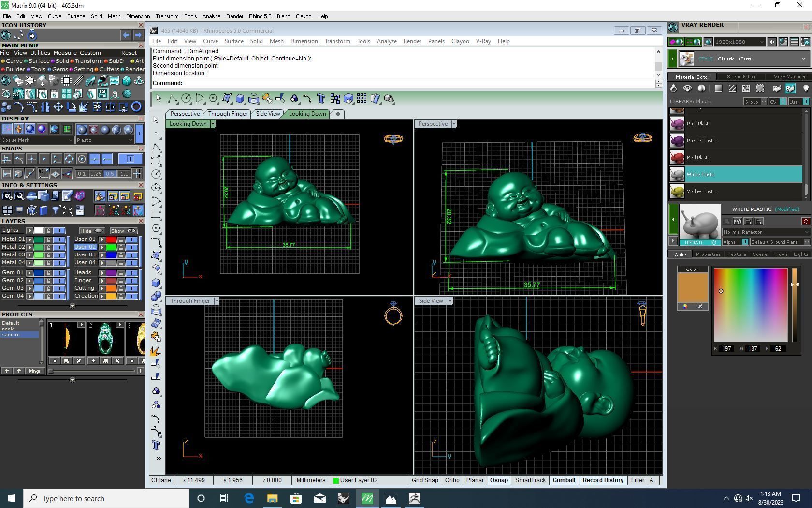Click the Command input field
The width and height of the screenshot is (812, 508).
tap(403, 83)
